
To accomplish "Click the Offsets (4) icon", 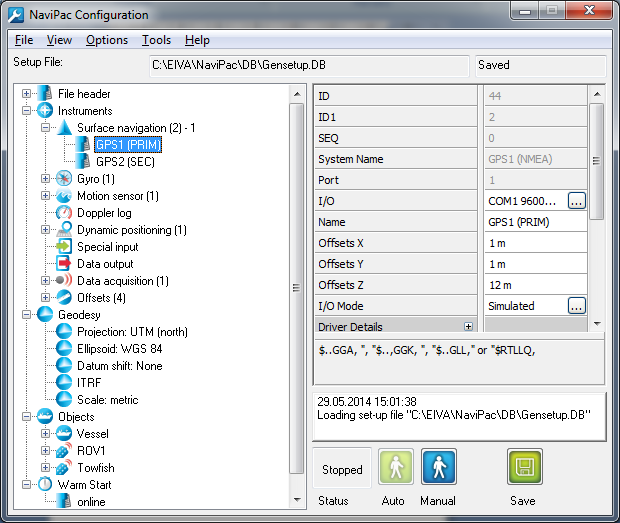I will coord(64,298).
